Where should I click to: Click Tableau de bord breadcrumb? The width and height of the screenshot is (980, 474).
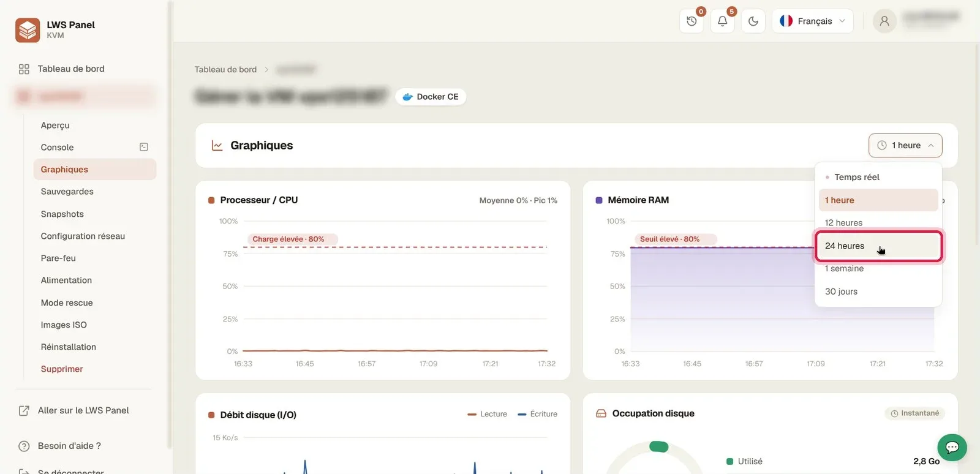click(225, 70)
